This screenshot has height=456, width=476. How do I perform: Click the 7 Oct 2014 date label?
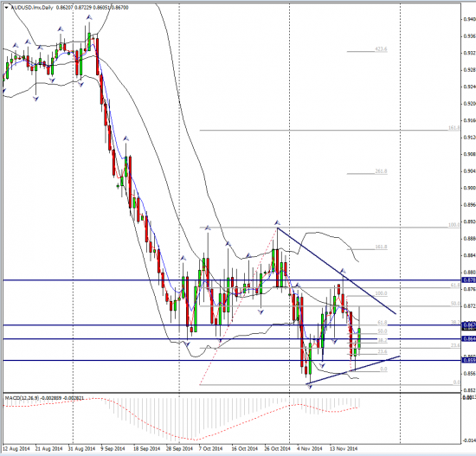pos(210,449)
